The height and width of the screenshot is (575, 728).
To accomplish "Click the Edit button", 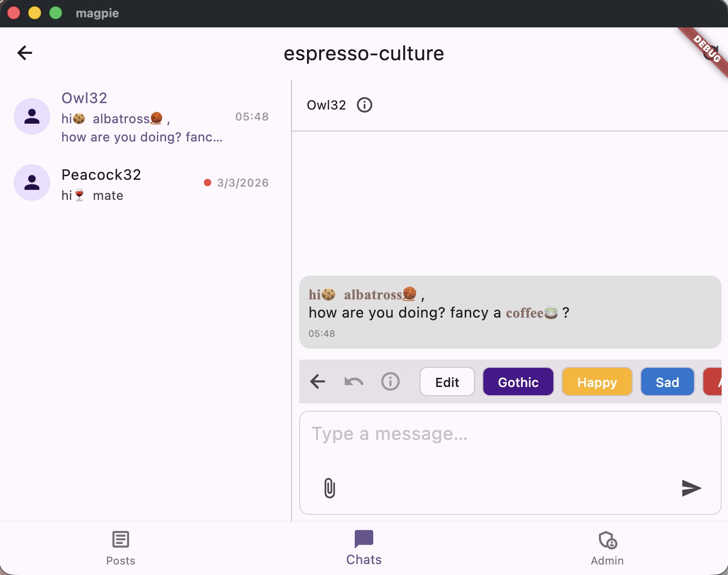I will [x=447, y=382].
